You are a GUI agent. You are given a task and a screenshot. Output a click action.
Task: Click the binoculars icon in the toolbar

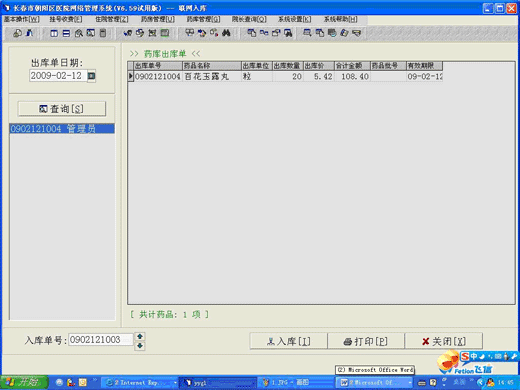point(226,33)
